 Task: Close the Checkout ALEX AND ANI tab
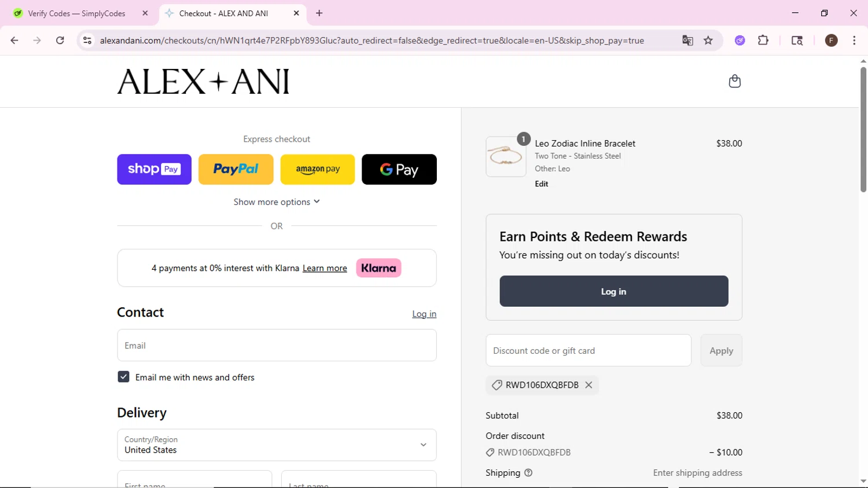[x=296, y=13]
